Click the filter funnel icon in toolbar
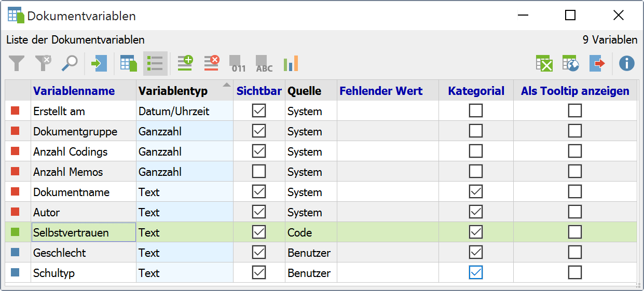 click(17, 63)
